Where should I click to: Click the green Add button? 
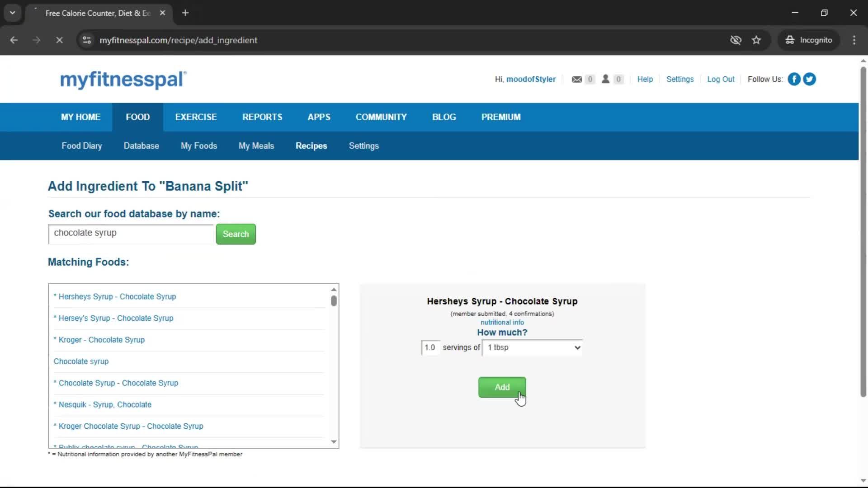pyautogui.click(x=502, y=387)
